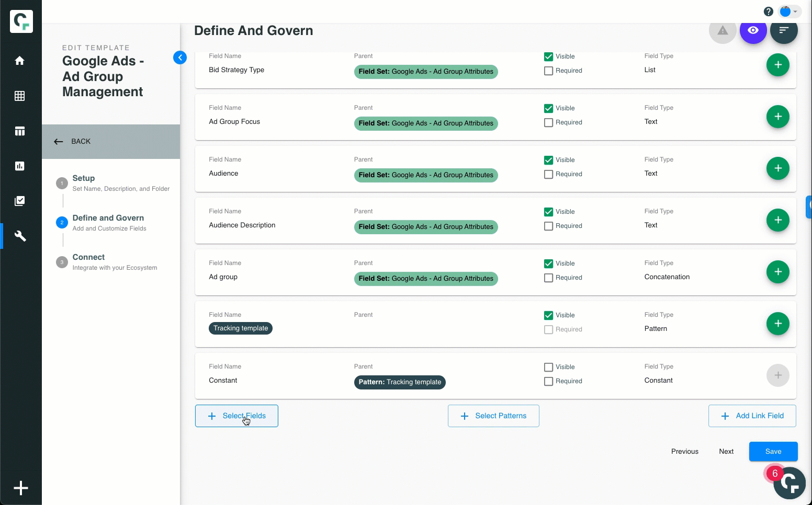This screenshot has width=812, height=505.
Task: Go to Connect step
Action: click(x=107, y=262)
